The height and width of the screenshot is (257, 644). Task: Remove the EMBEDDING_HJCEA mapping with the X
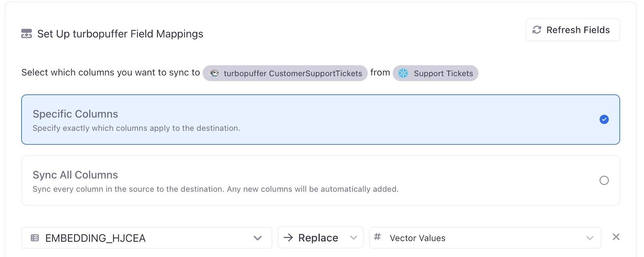[x=616, y=237]
